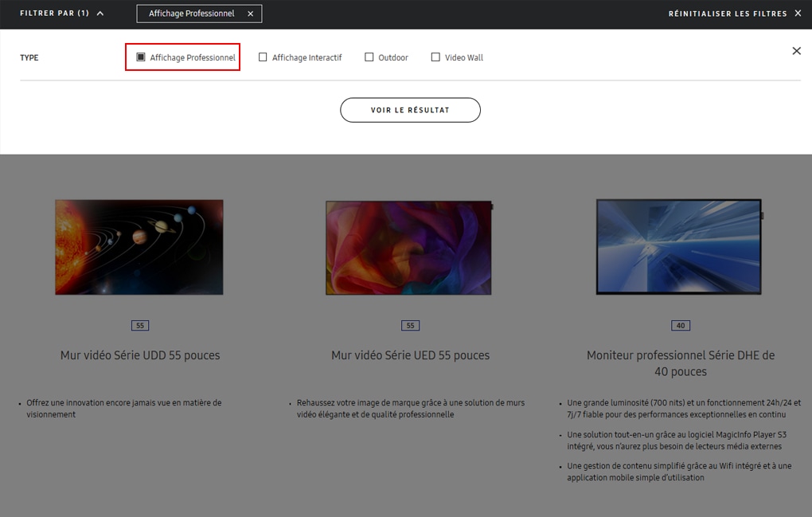
Task: Close the filter panel with the X
Action: pyautogui.click(x=796, y=51)
